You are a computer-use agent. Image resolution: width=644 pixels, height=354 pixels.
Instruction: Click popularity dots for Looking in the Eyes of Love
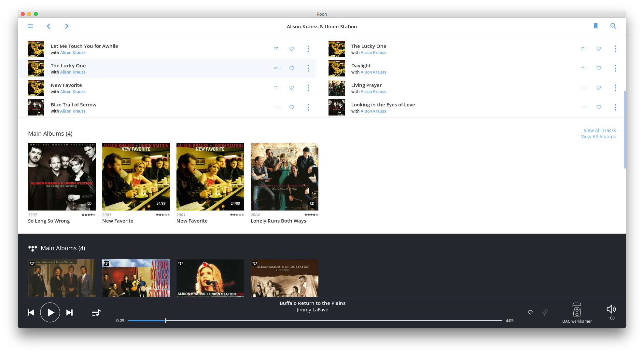[x=584, y=107]
